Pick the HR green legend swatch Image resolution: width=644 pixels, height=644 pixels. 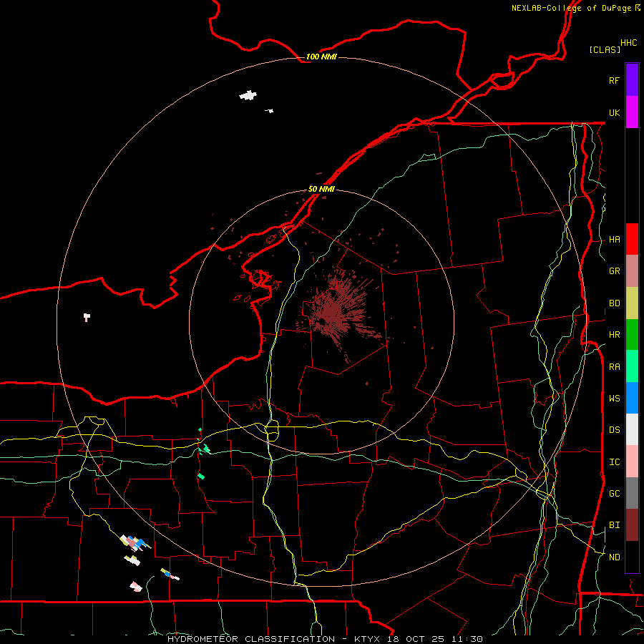632,335
